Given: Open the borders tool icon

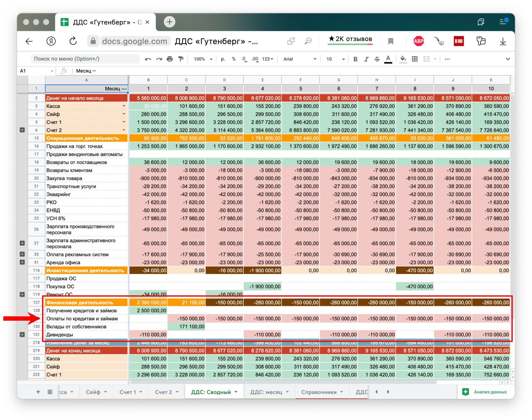Looking at the screenshot, I should pos(415,59).
